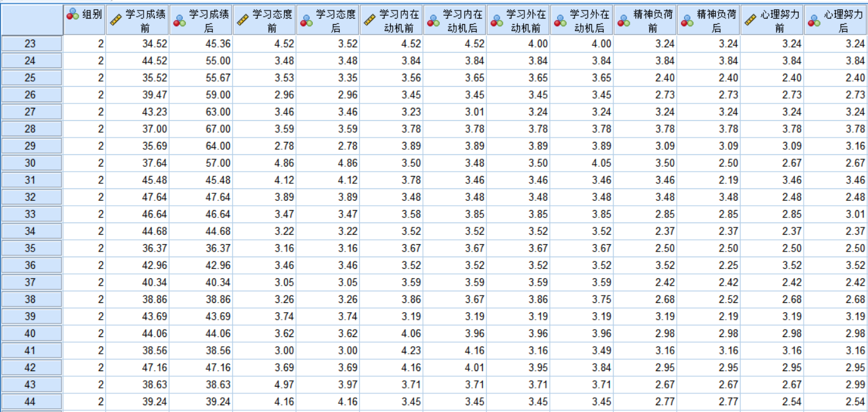The width and height of the screenshot is (868, 412).
Task: Select row number 41 header
Action: 31,351
